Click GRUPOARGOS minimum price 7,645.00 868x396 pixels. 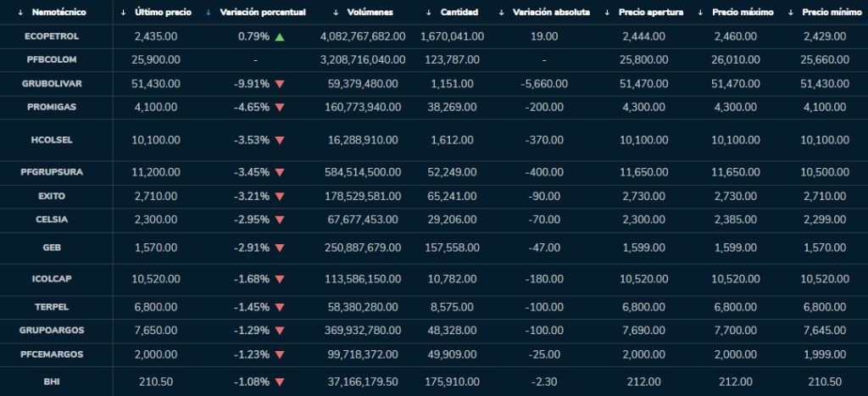pos(823,331)
